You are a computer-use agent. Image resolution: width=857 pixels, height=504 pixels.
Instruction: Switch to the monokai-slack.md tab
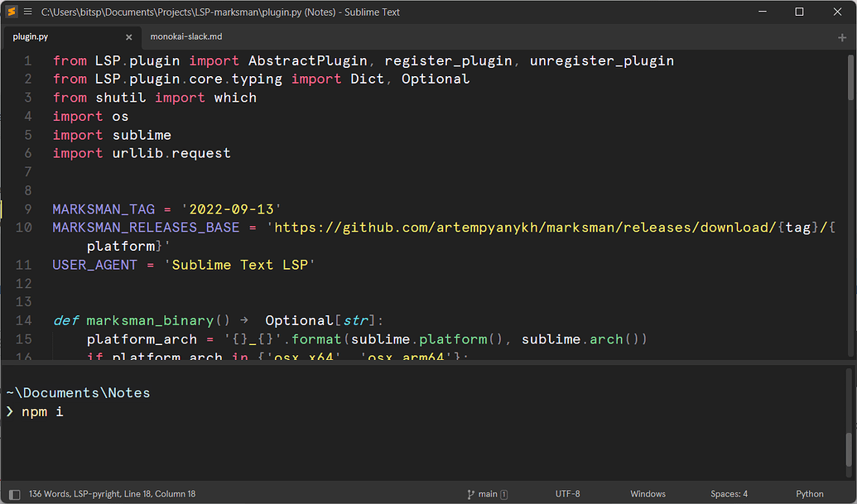click(x=185, y=36)
